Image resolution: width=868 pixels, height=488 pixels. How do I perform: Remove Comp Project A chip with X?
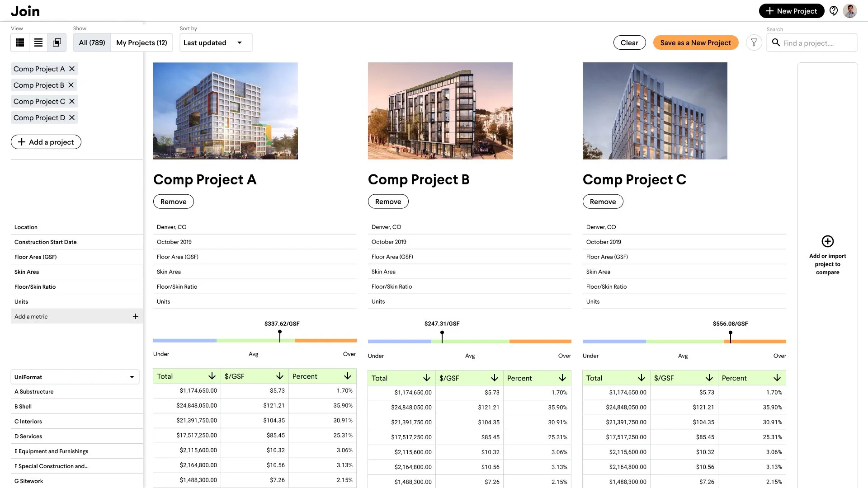pyautogui.click(x=72, y=69)
